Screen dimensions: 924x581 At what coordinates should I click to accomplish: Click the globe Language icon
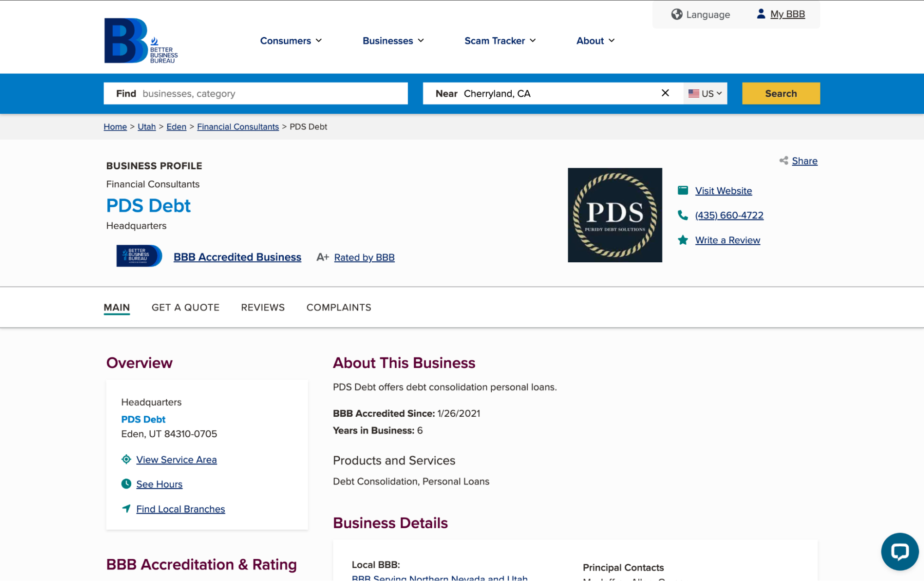pos(677,14)
